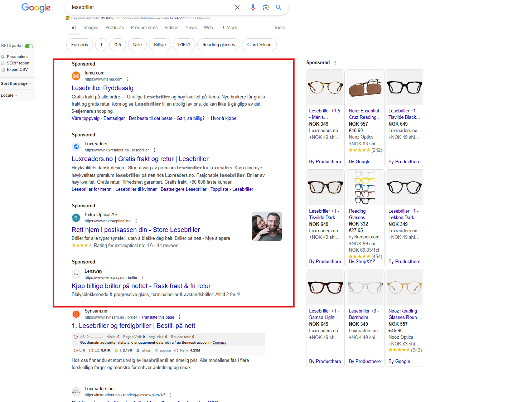Image resolution: width=532 pixels, height=402 pixels.
Task: Open three-dot menu for Luxreaders.no organic result
Action: [170, 395]
